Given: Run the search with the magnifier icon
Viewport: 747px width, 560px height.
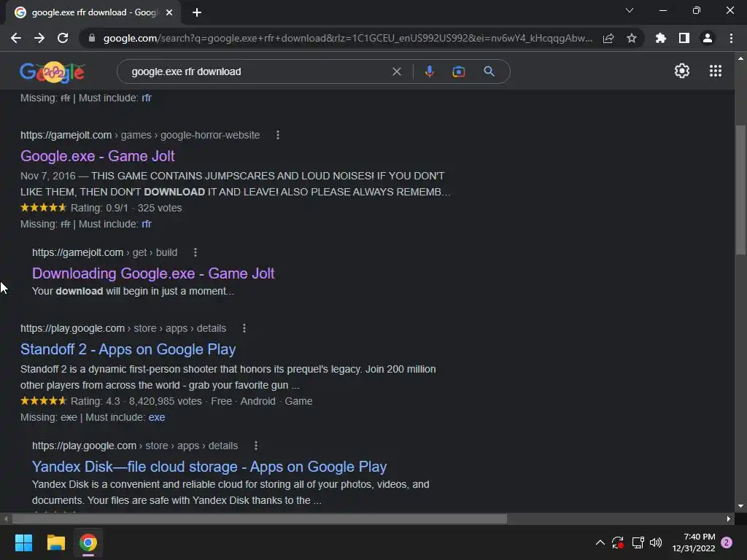Looking at the screenshot, I should pos(489,71).
